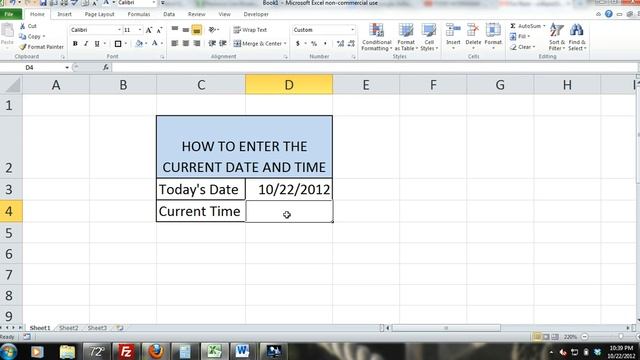Open the Format cells menu
The height and width of the screenshot is (360, 640).
pos(493,36)
